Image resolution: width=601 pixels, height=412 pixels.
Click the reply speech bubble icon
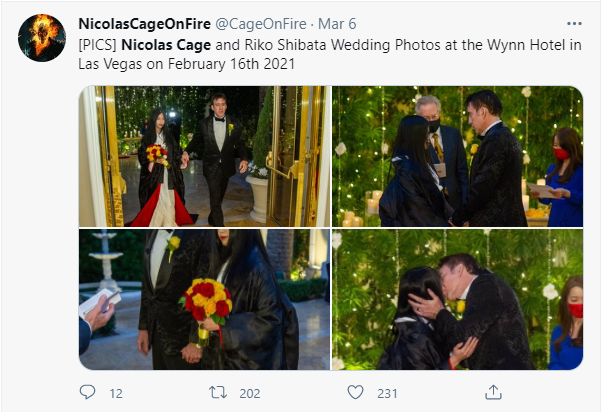[87, 392]
